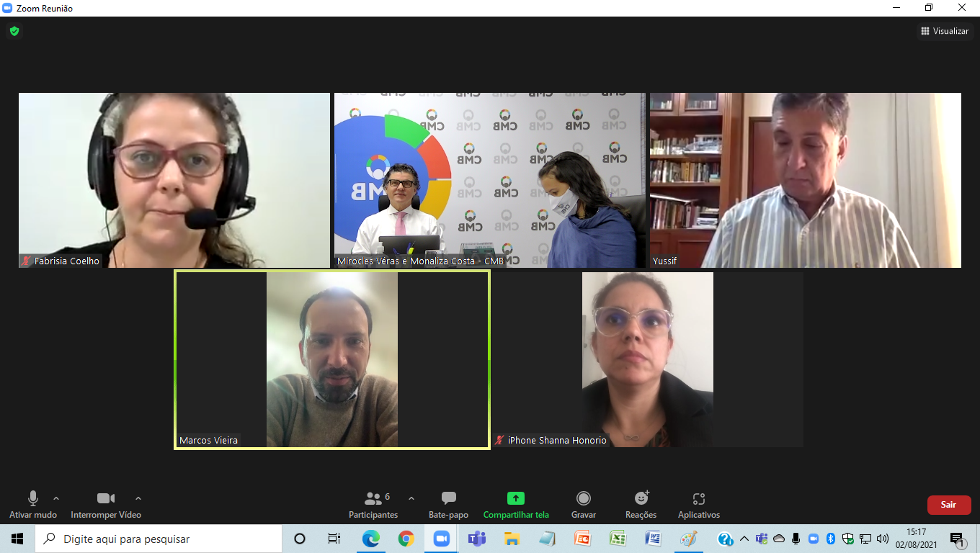Screen dimensions: 980x553
Task: Click Fabrisia Coelho's muted microphone indicator
Action: click(27, 261)
